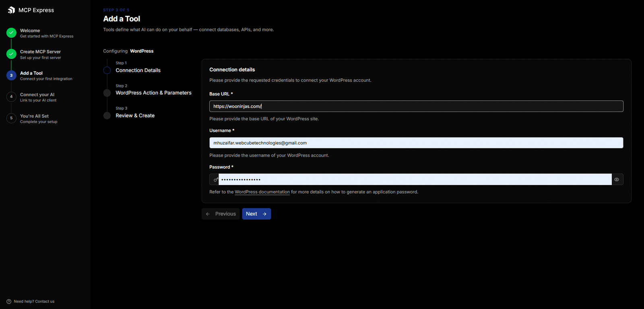This screenshot has width=644, height=309.
Task: Click into the Password input field
Action: (x=415, y=179)
